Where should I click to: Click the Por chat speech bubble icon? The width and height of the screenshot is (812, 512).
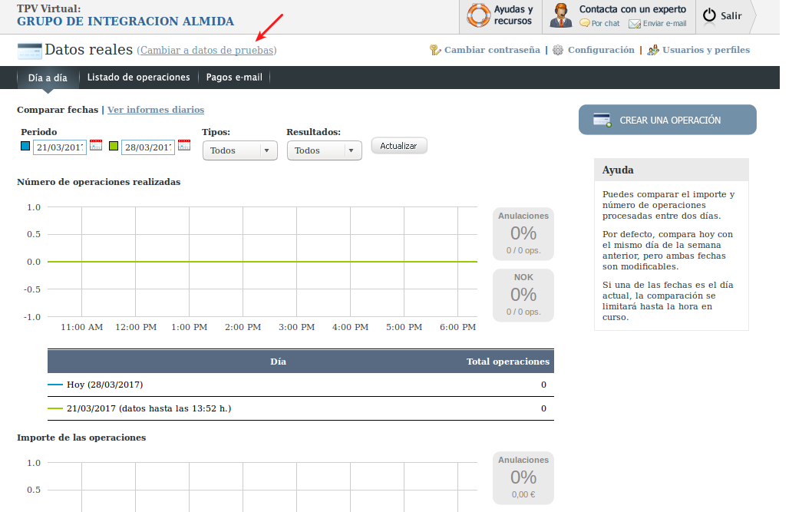[585, 24]
